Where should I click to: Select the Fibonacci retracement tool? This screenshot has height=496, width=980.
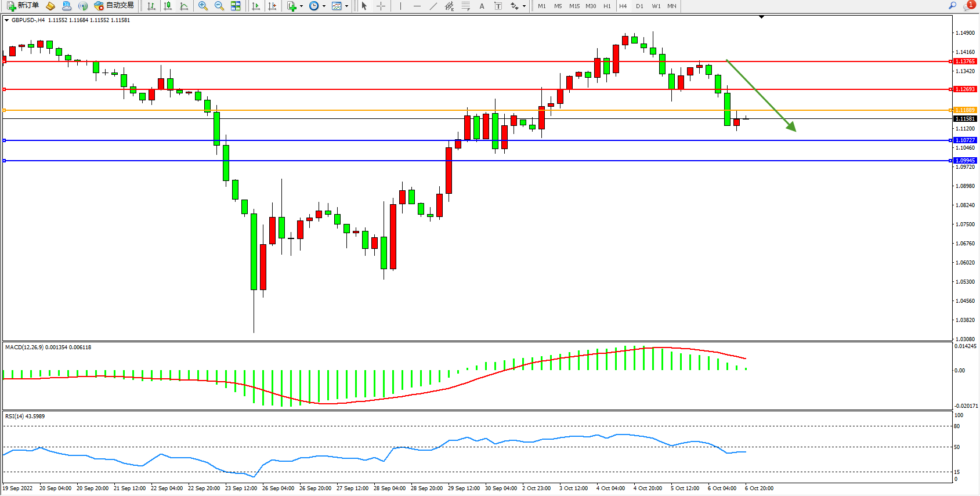pyautogui.click(x=466, y=6)
